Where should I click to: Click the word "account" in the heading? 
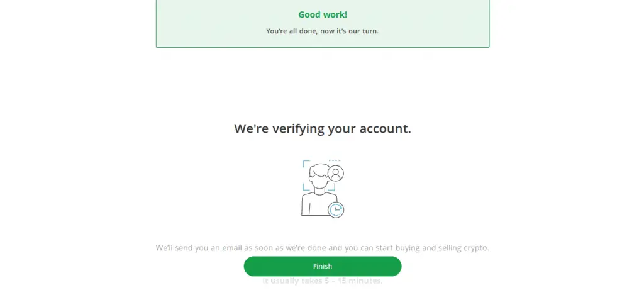(x=384, y=128)
